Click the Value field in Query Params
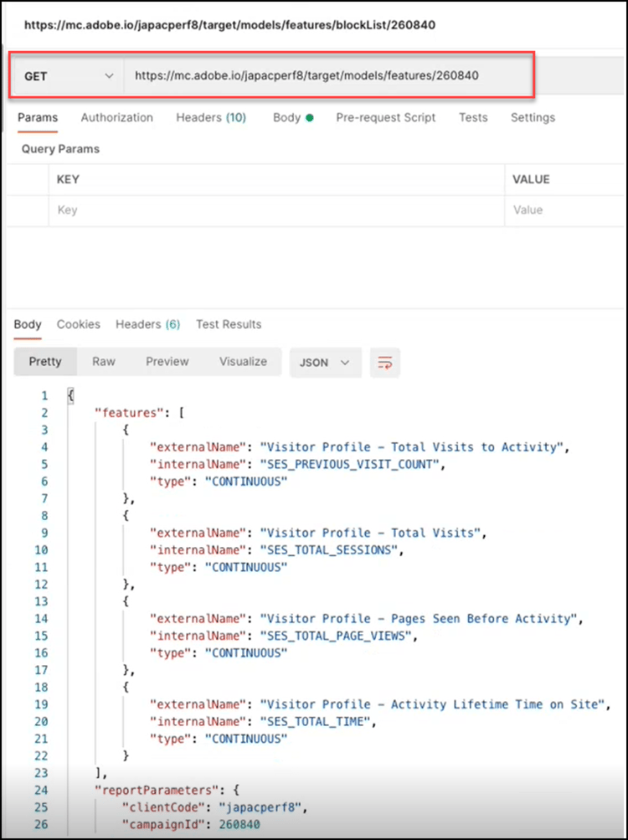 (x=565, y=210)
